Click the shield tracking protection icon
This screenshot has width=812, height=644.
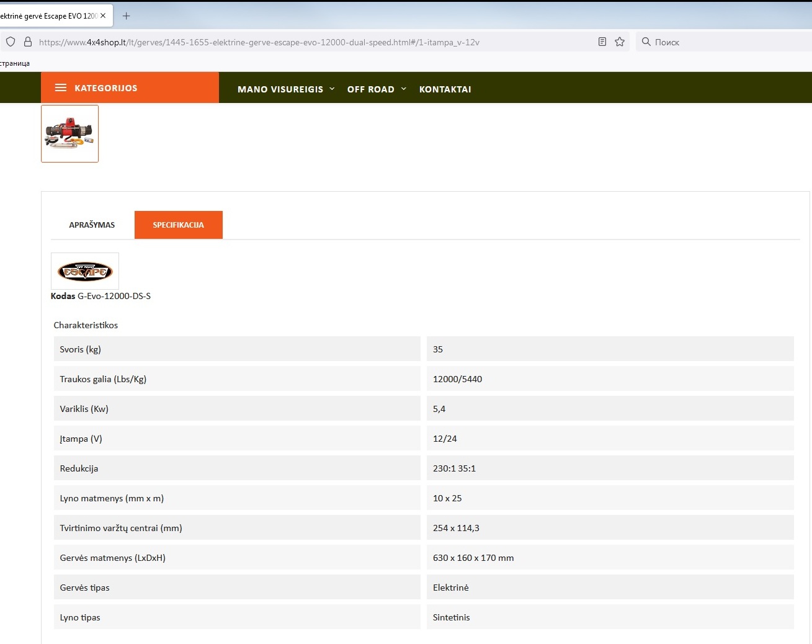11,42
